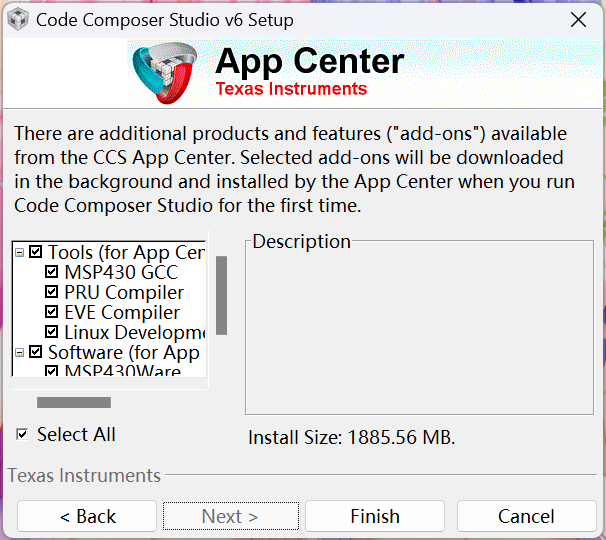This screenshot has width=606, height=540.
Task: Uncheck the MSP430Ware checkbox
Action: click(x=51, y=371)
